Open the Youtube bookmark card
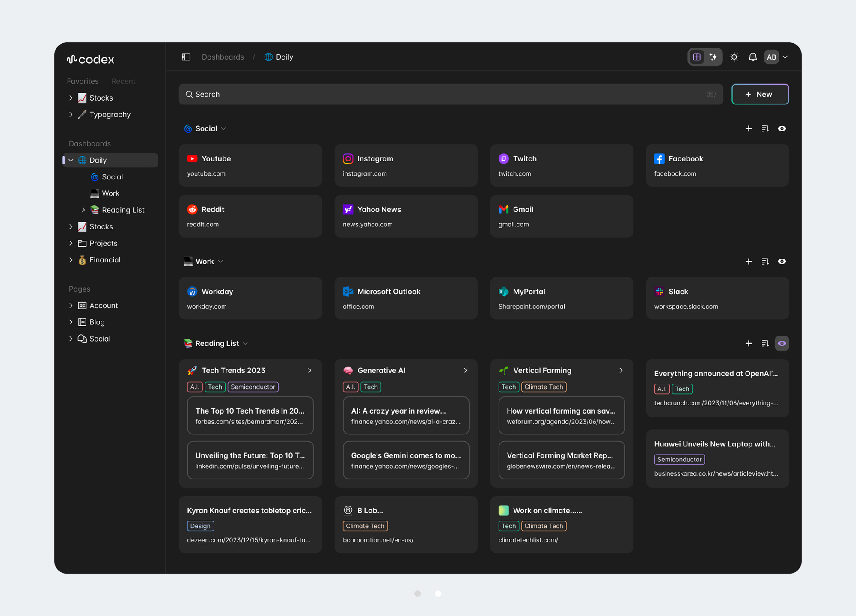The width and height of the screenshot is (856, 616). tap(250, 165)
